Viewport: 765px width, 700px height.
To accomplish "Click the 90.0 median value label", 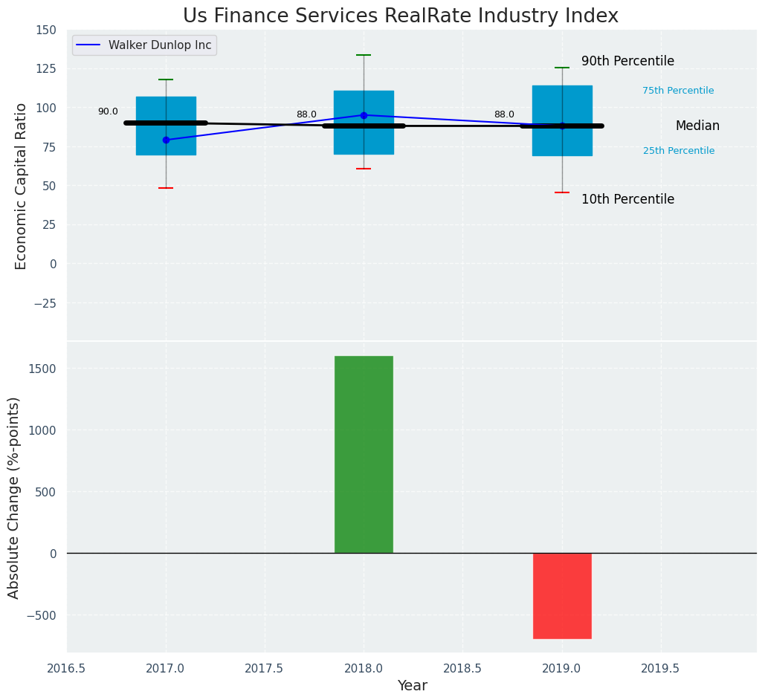I will click(108, 112).
